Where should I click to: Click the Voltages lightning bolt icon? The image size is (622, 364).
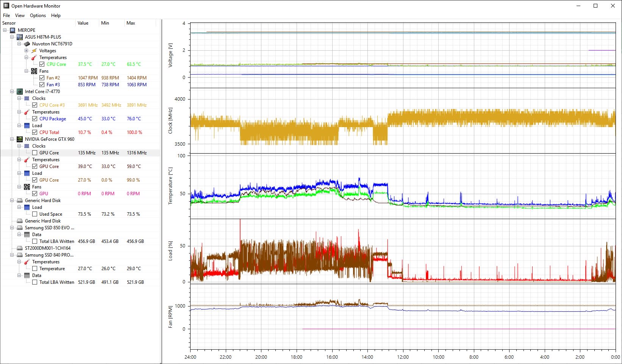[34, 51]
